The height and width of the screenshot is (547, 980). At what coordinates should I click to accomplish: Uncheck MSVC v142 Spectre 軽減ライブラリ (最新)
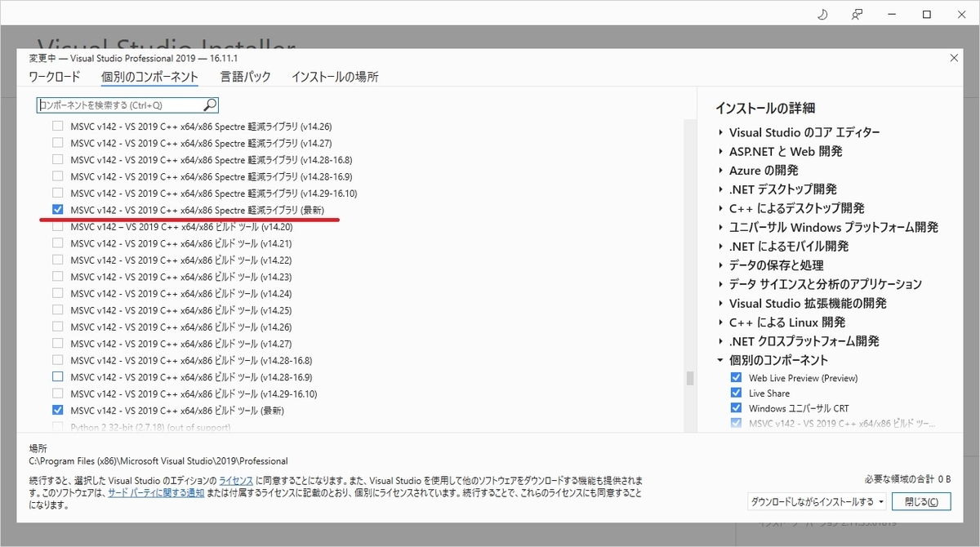[57, 210]
